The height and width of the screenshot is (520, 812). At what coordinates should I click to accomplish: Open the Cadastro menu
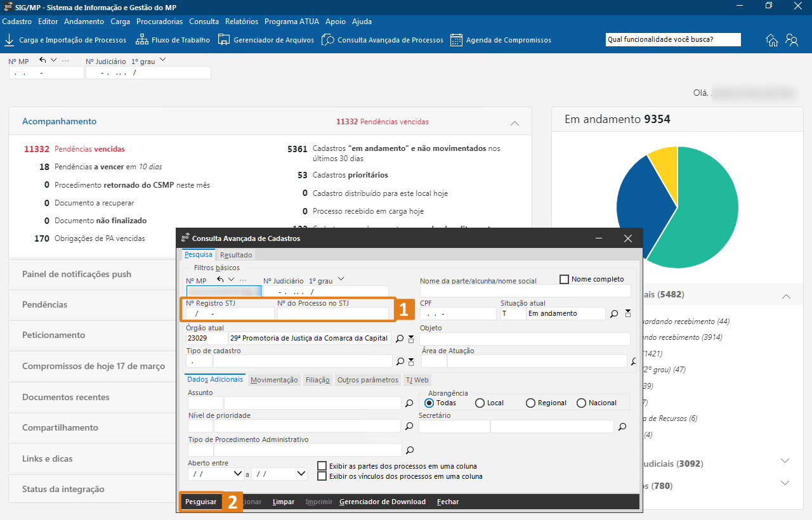[x=17, y=22]
